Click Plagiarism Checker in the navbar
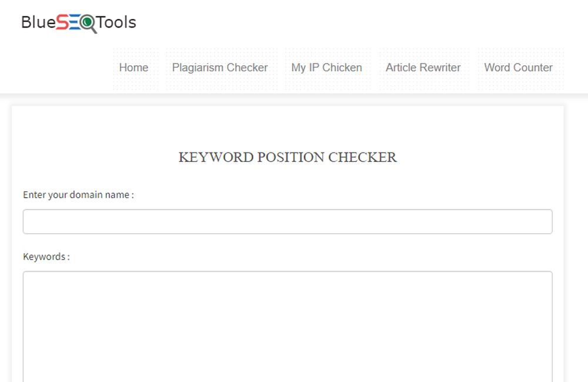 coord(219,68)
